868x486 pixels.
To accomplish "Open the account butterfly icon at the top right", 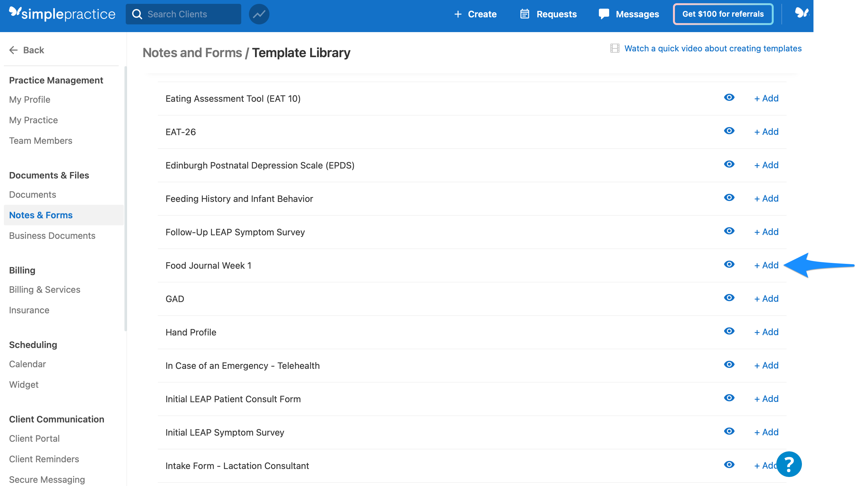I will coord(801,13).
